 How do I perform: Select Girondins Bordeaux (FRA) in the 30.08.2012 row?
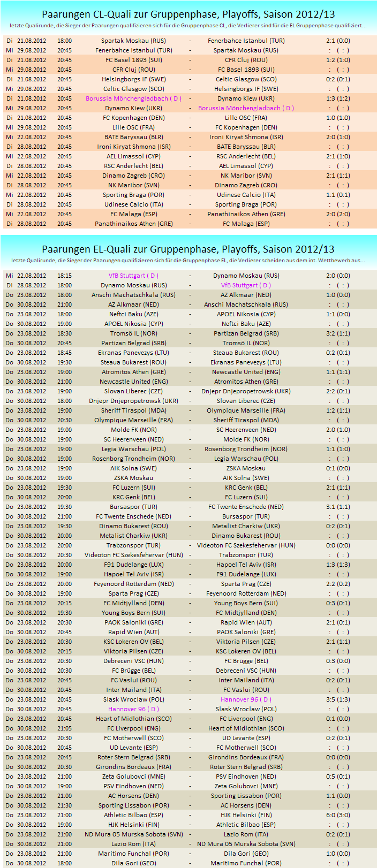133,767
